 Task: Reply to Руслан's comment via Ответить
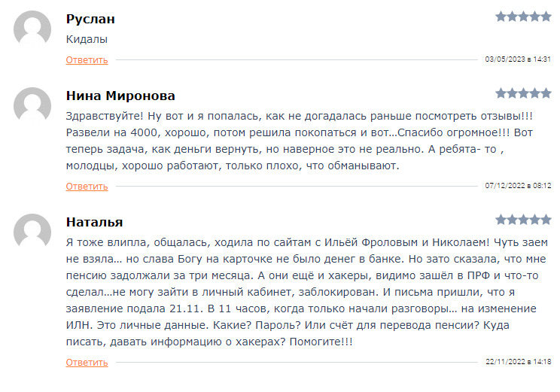click(x=87, y=60)
